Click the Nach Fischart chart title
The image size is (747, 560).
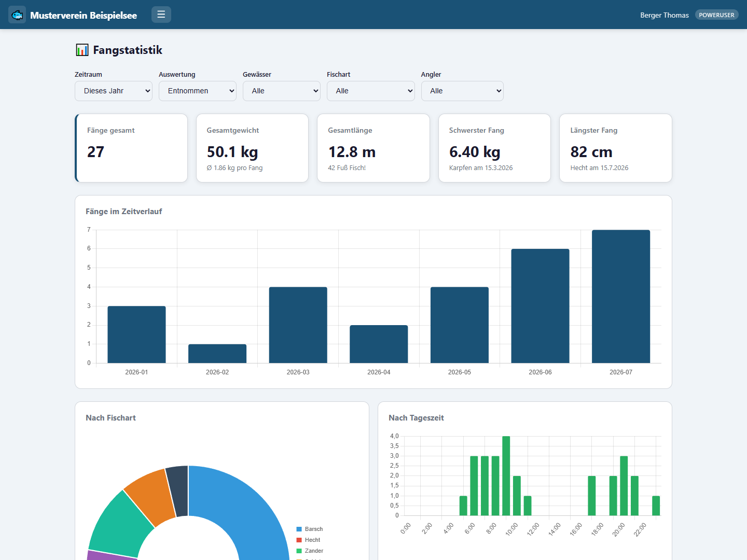(110, 418)
